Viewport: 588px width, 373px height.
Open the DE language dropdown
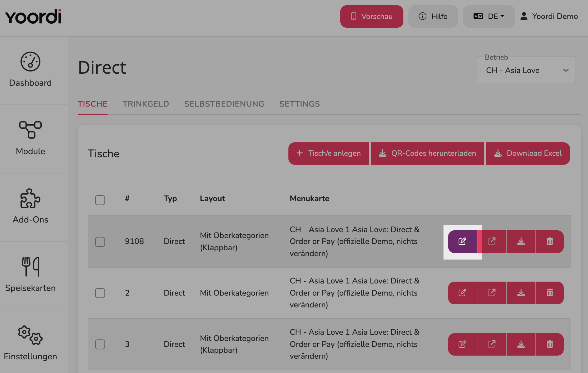pos(489,16)
